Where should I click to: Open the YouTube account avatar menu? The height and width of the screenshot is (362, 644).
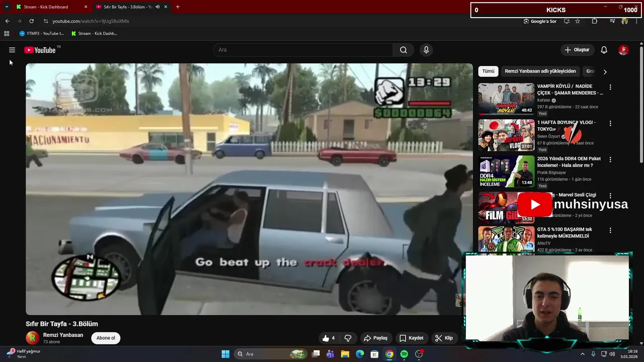click(623, 50)
